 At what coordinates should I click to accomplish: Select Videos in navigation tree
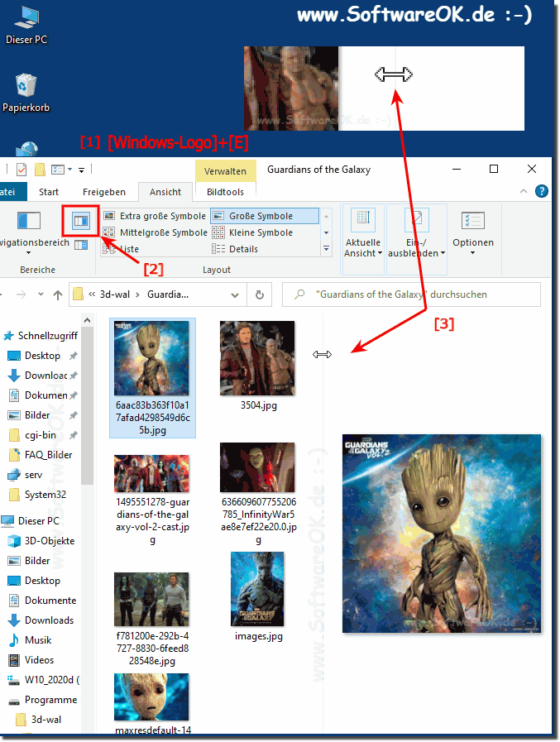[x=31, y=660]
